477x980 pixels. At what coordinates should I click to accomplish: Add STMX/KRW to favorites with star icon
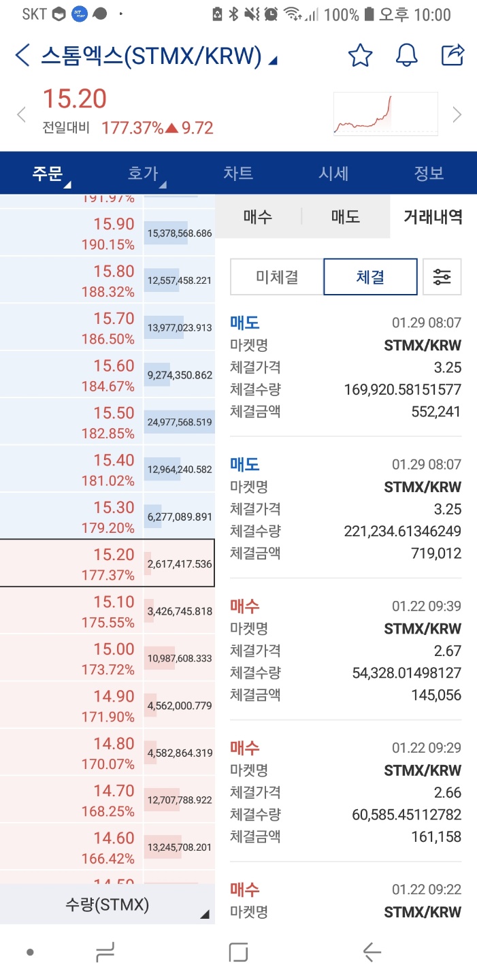(360, 55)
